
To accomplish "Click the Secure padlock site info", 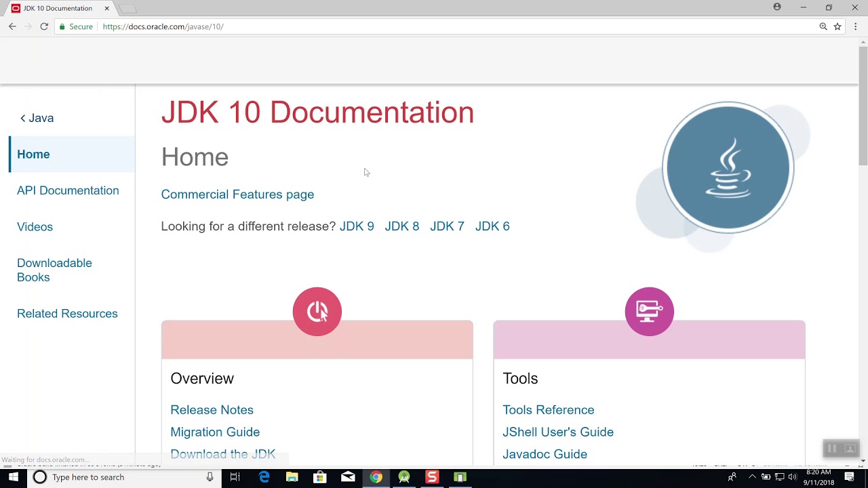I will [x=75, y=26].
